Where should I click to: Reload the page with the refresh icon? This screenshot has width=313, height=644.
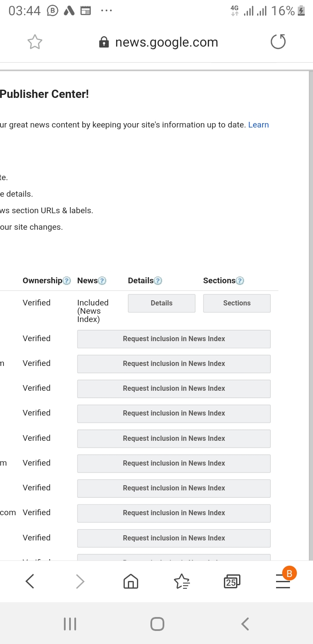point(278,42)
